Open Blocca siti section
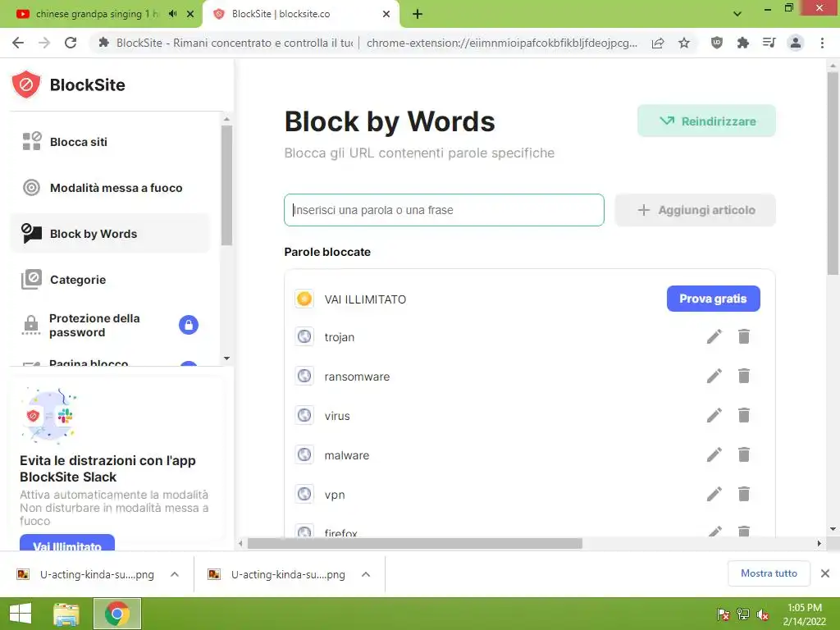Viewport: 840px width, 630px height. pos(110,142)
